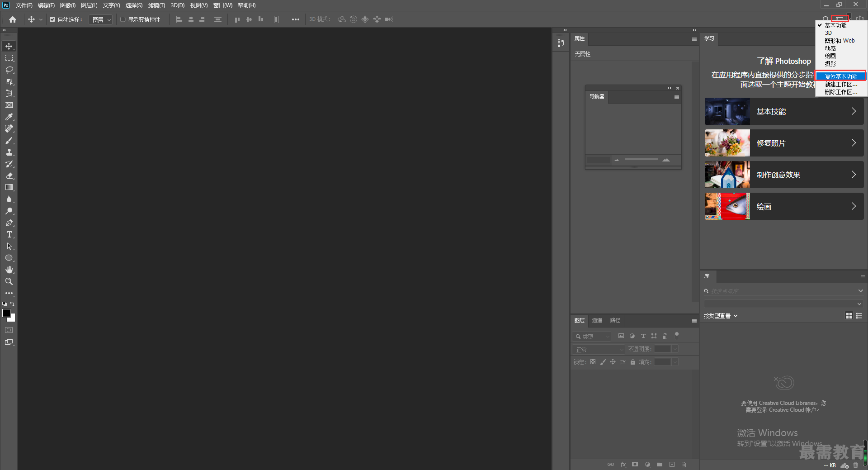Screen dimensions: 868x470
Task: Click the Navigator zoom slider
Action: click(641, 159)
